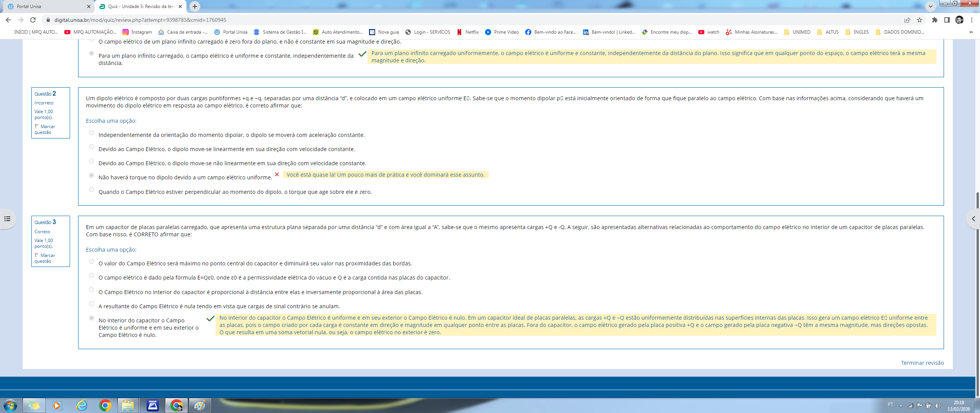Open a new browser tab
The image size is (980, 413).
(195, 7)
